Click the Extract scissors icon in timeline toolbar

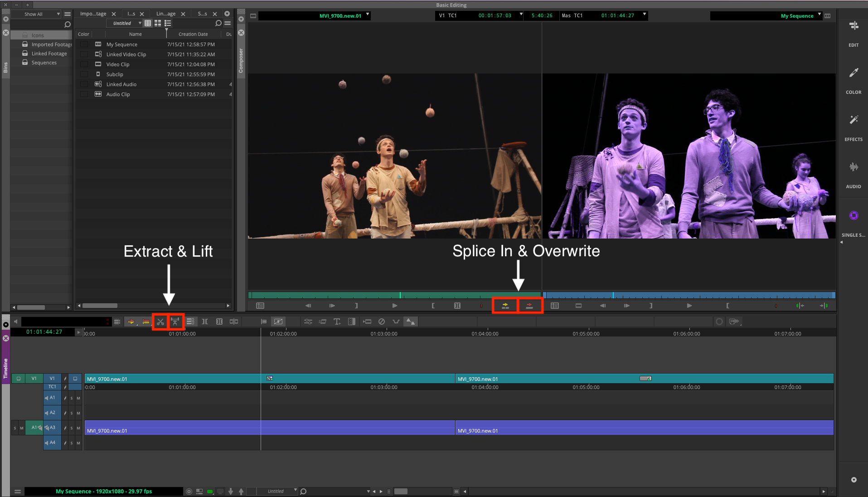(160, 322)
